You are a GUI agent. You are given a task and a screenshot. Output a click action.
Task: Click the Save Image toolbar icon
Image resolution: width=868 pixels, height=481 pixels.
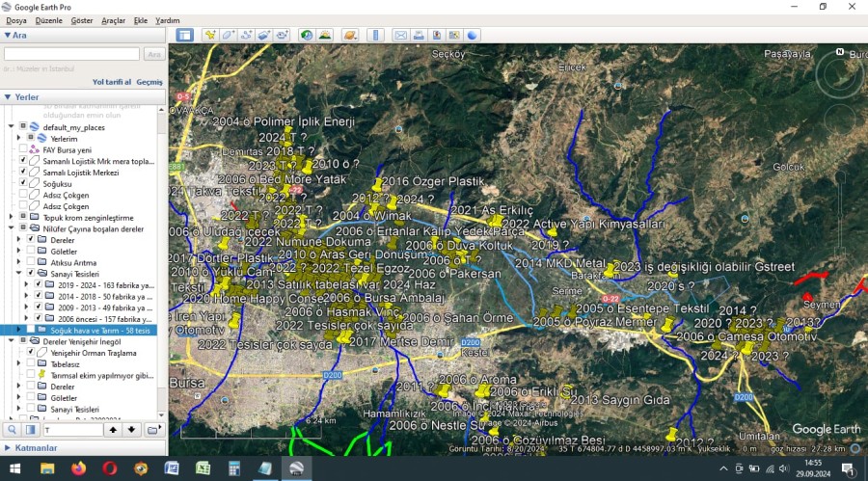(437, 36)
